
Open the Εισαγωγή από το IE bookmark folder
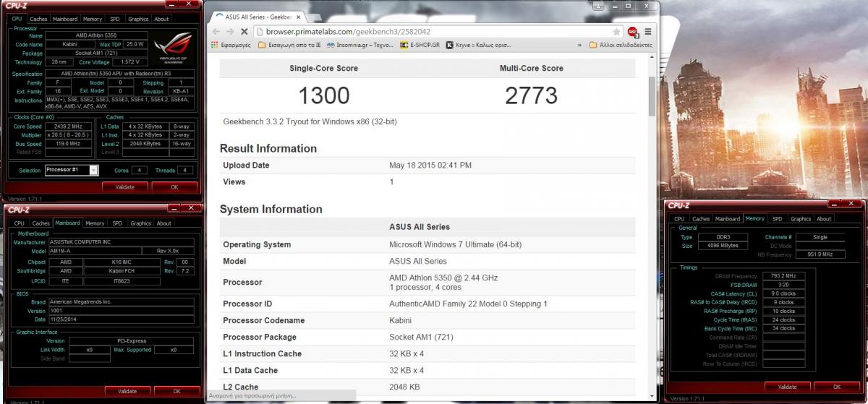coord(288,45)
